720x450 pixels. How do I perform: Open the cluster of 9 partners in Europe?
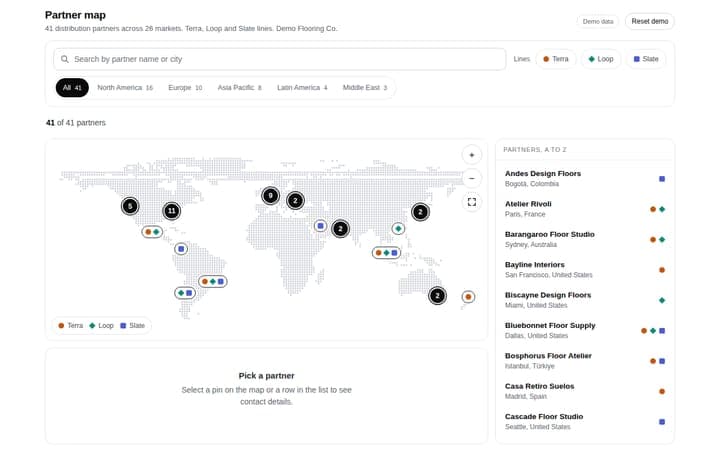coord(270,196)
